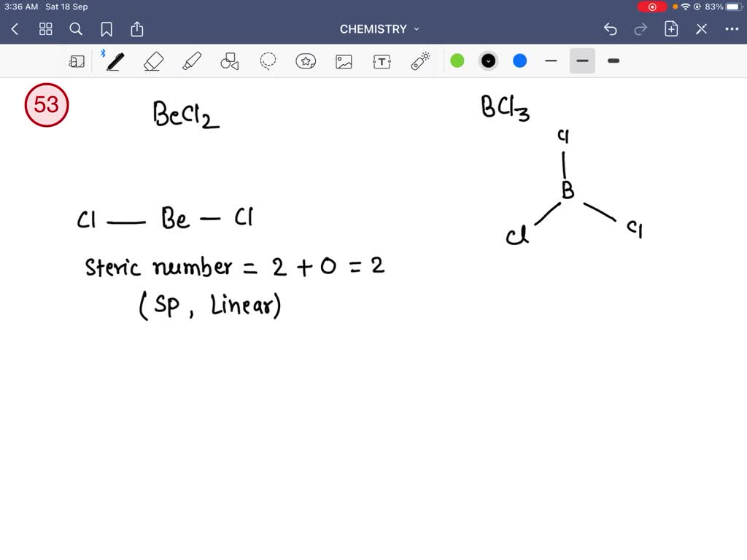This screenshot has width=747, height=560.
Task: Toggle the zoom window tool
Action: click(x=77, y=61)
